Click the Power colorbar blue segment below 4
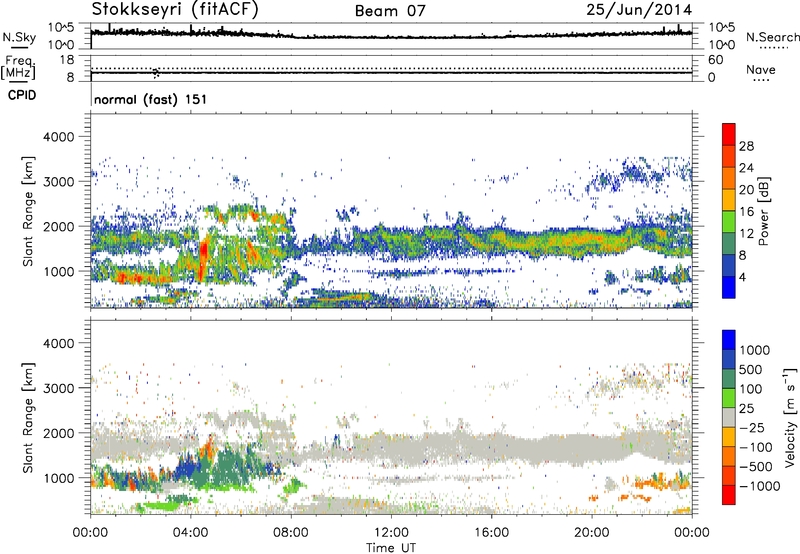 tap(729, 287)
